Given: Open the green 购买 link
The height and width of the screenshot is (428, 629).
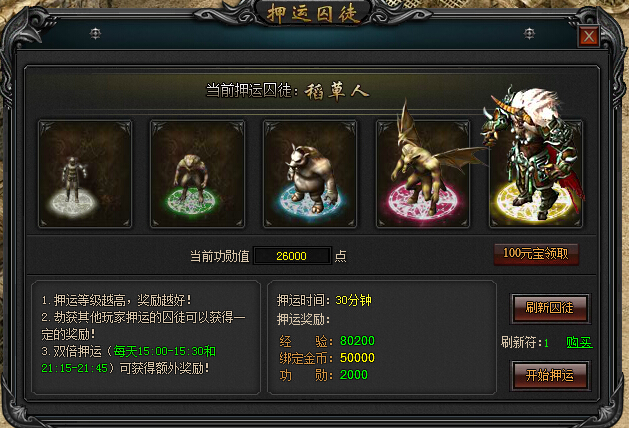Looking at the screenshot, I should coord(579,343).
